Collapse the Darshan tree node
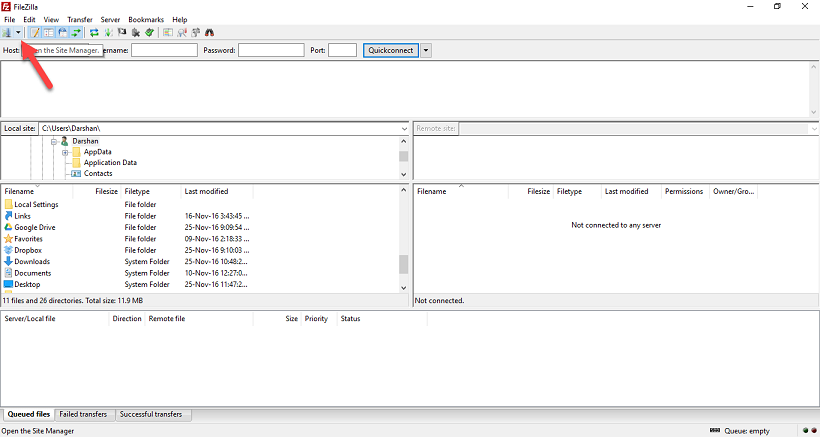The width and height of the screenshot is (820, 437). pos(54,142)
